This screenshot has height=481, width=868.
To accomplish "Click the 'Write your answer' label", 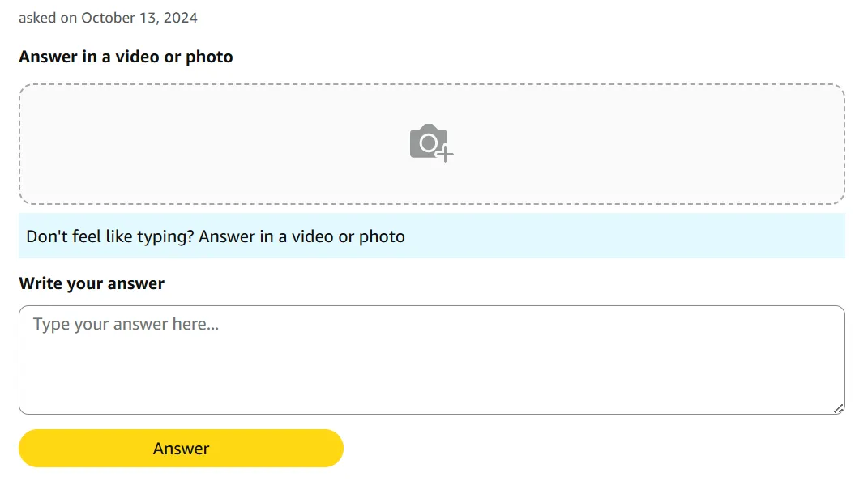I will click(92, 283).
